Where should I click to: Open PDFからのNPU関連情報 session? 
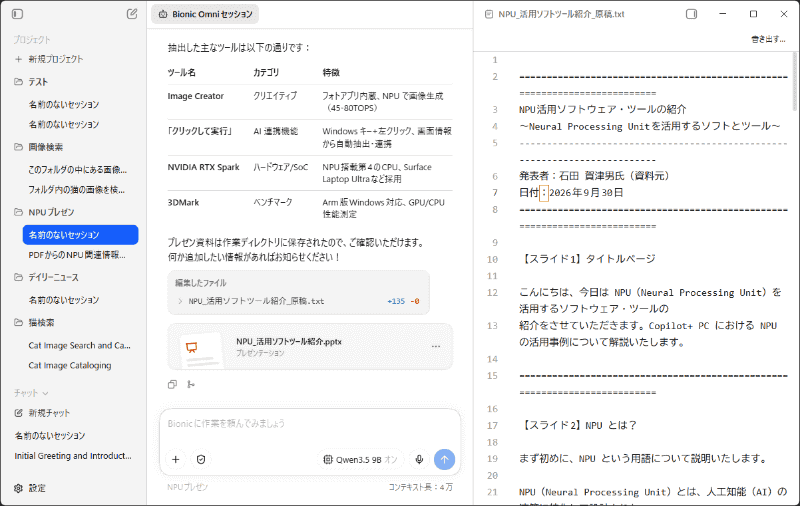click(77, 255)
